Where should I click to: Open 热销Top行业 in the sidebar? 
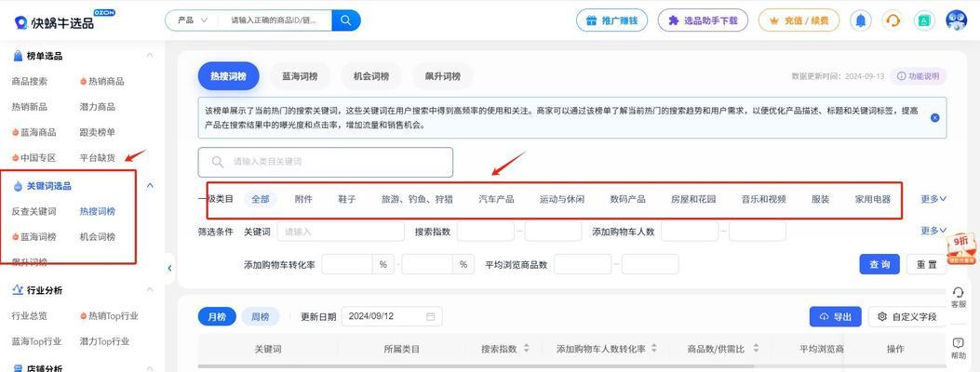click(109, 316)
